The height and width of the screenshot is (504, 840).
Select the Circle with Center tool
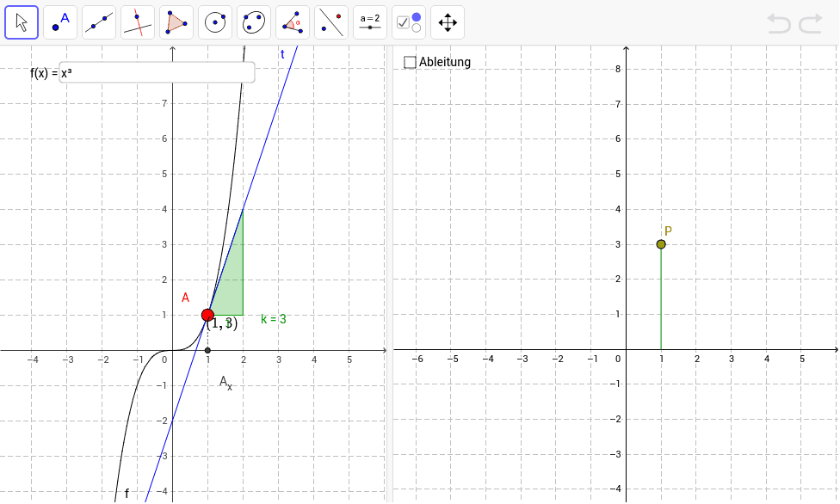click(x=215, y=22)
